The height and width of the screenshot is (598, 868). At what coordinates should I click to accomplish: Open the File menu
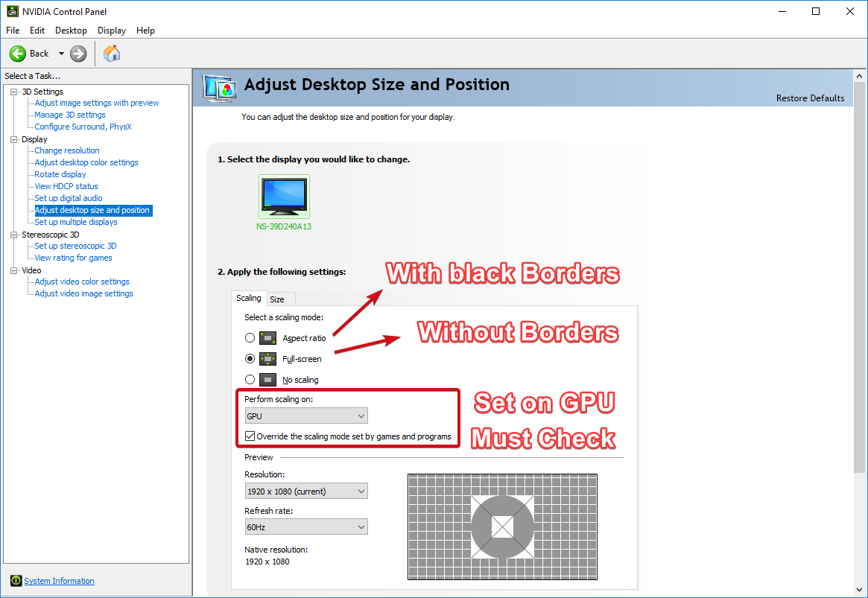pos(13,31)
